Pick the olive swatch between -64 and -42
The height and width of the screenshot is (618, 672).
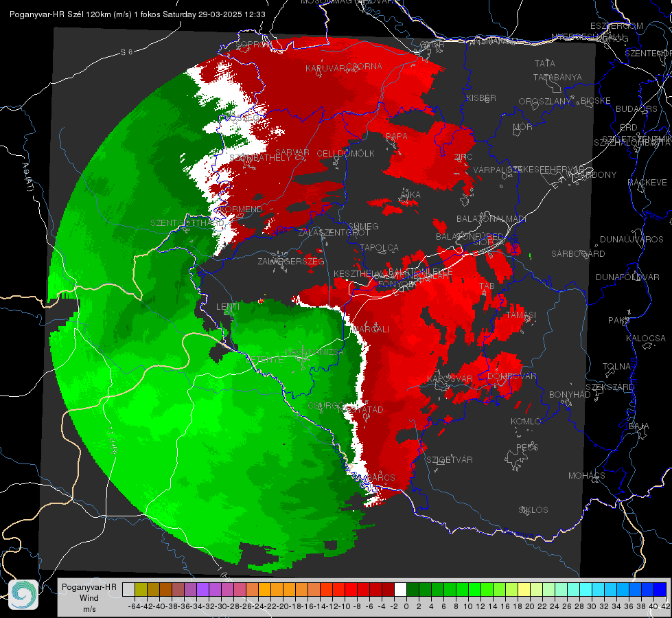(x=141, y=589)
